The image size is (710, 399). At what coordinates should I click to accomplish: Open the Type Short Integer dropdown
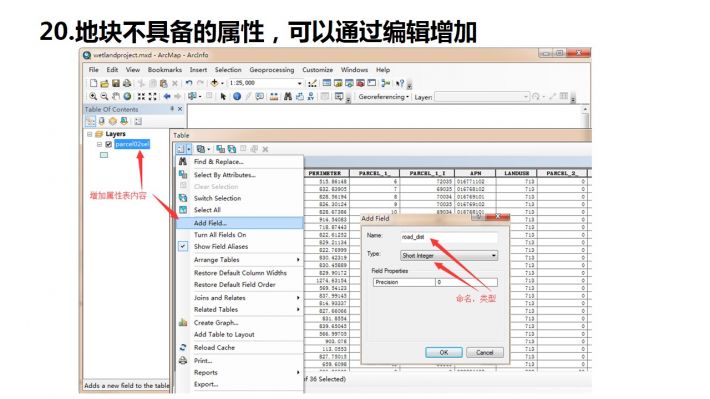(x=449, y=255)
